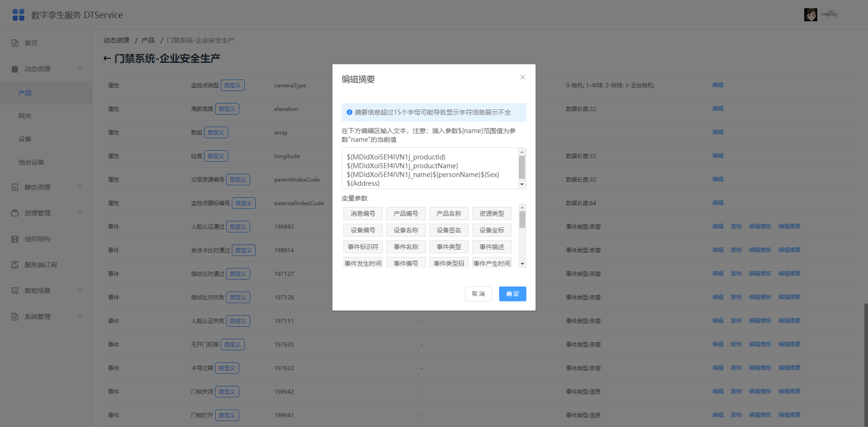This screenshot has height=427, width=868.
Task: Click 编辑 link in cameraType row
Action: 718,85
